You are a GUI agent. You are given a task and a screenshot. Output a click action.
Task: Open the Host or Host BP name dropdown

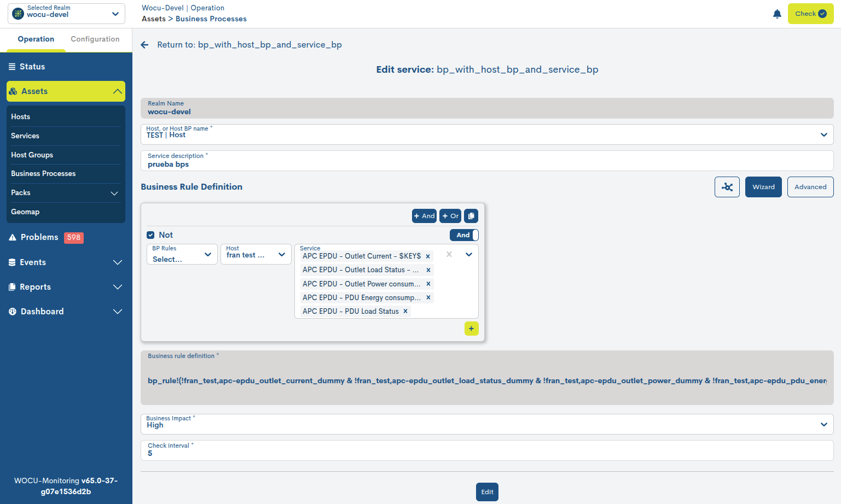[823, 134]
